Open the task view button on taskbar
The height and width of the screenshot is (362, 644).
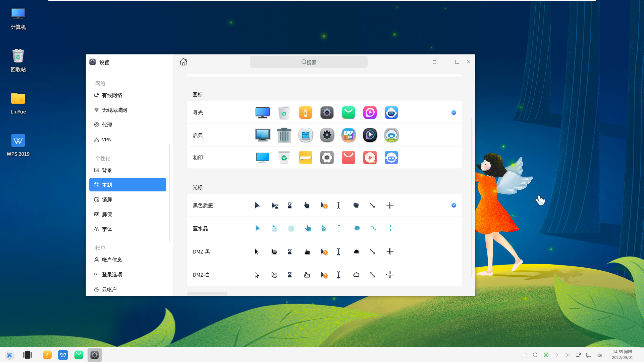coord(28,355)
